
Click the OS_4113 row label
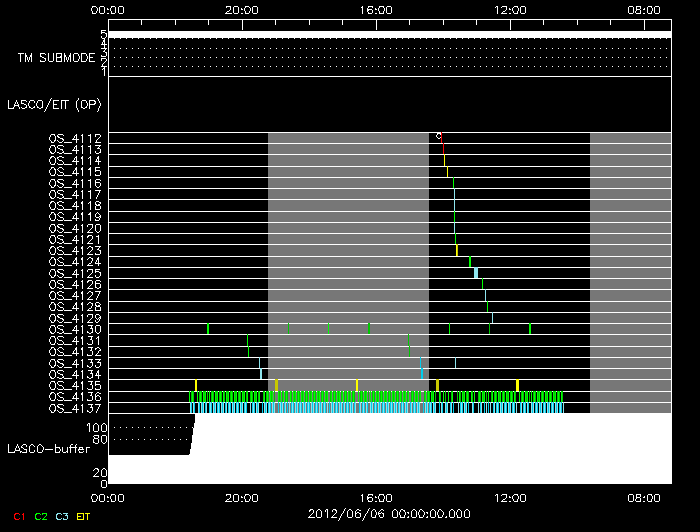point(75,150)
